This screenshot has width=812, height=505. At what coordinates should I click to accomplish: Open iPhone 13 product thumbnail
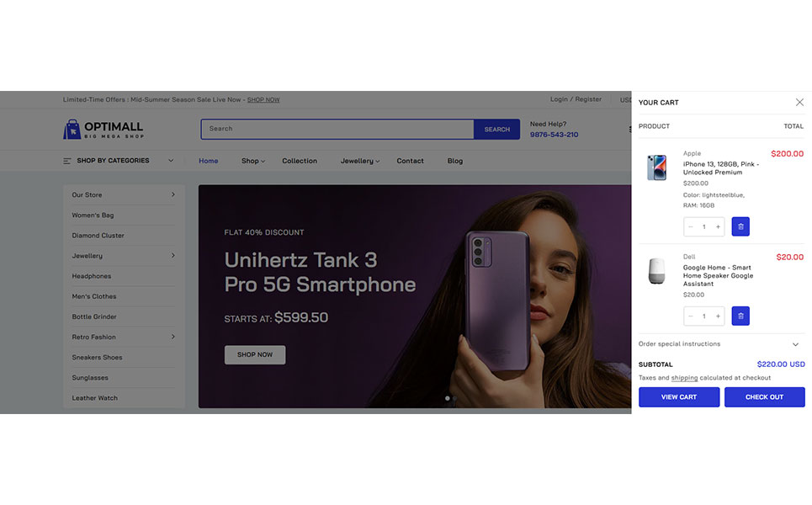[656, 167]
